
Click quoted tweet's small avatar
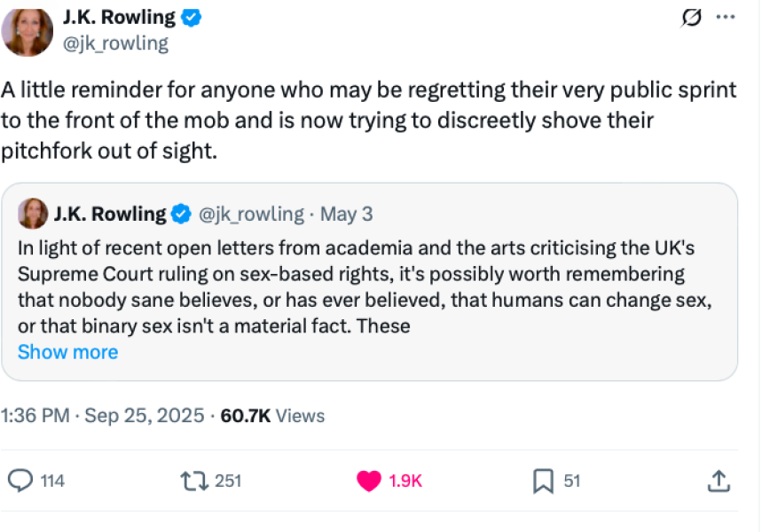coord(33,214)
